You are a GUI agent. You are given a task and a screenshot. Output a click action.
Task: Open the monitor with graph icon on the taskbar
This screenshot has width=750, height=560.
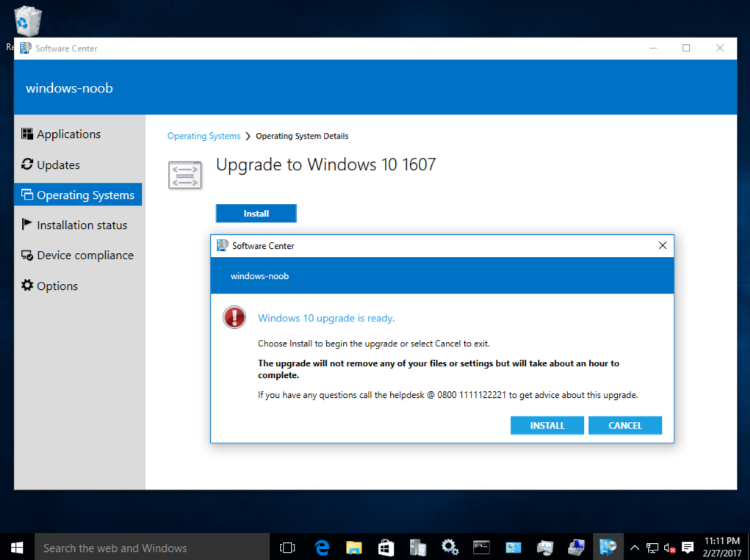click(x=545, y=548)
